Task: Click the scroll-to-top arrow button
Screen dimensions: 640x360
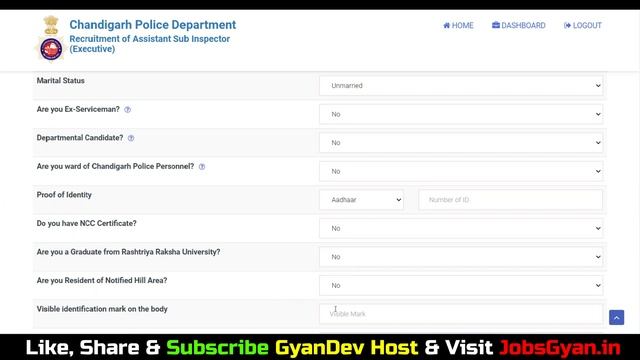Action: (616, 317)
